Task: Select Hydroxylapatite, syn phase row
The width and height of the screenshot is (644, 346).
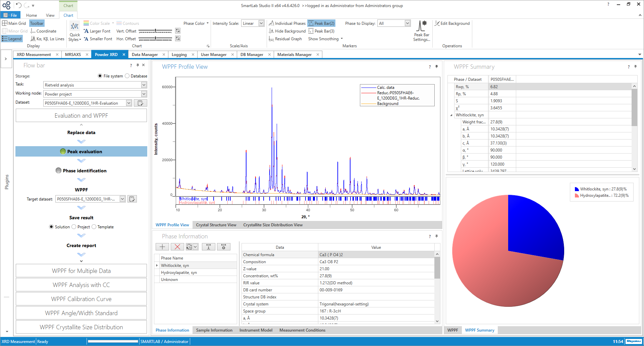Action: (x=179, y=273)
